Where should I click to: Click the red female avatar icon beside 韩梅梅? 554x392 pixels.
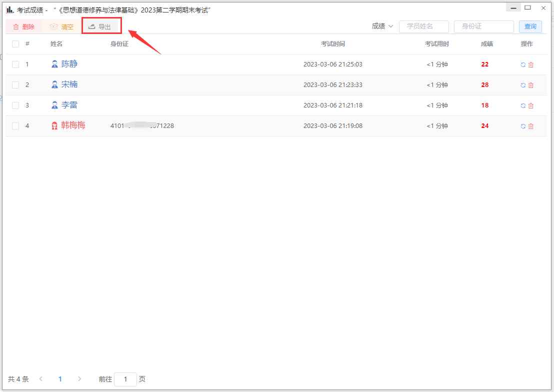pyautogui.click(x=55, y=126)
